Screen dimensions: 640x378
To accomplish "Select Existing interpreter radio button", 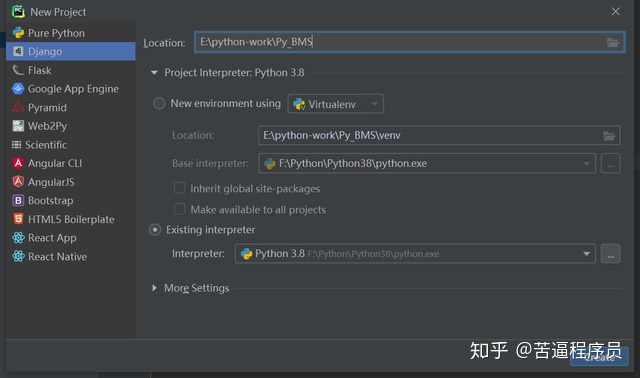I will tap(155, 230).
